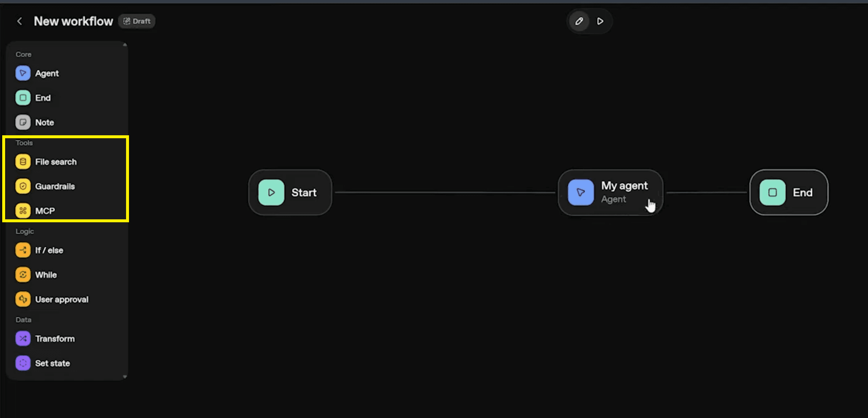Click the New workflow title
This screenshot has height=418, width=868.
click(73, 21)
